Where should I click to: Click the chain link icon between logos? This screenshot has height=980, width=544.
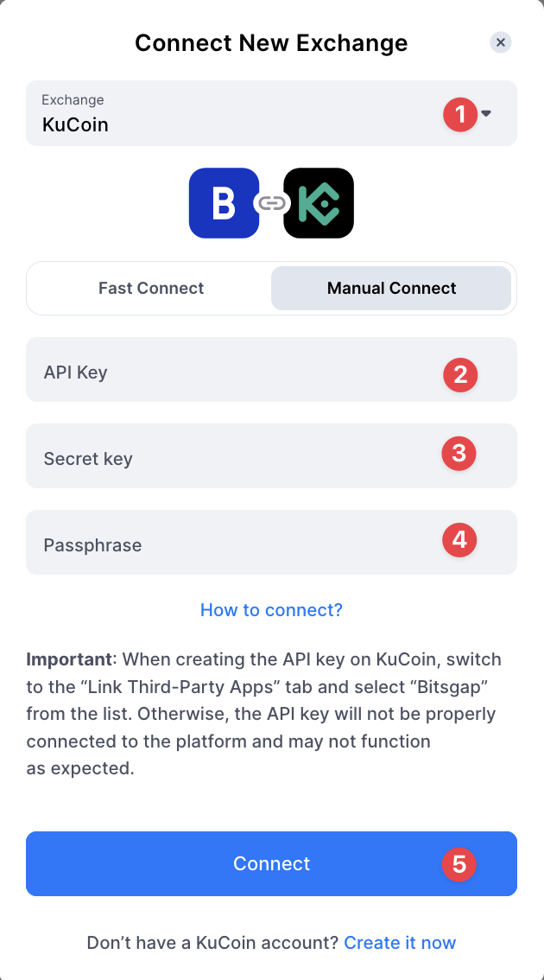(x=271, y=203)
